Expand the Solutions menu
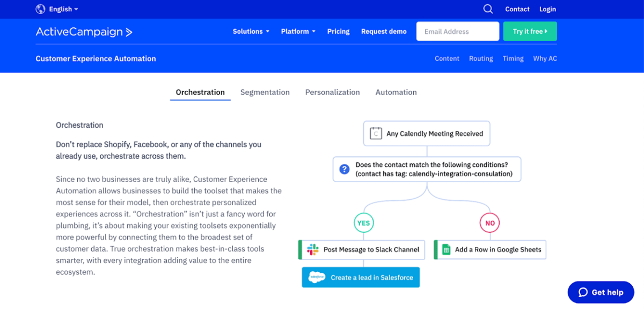Screen dimensions: 644x311 click(251, 31)
